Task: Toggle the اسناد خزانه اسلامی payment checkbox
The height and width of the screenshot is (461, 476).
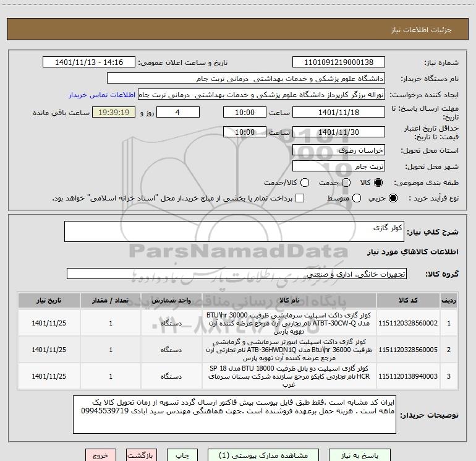Action: 300,198
